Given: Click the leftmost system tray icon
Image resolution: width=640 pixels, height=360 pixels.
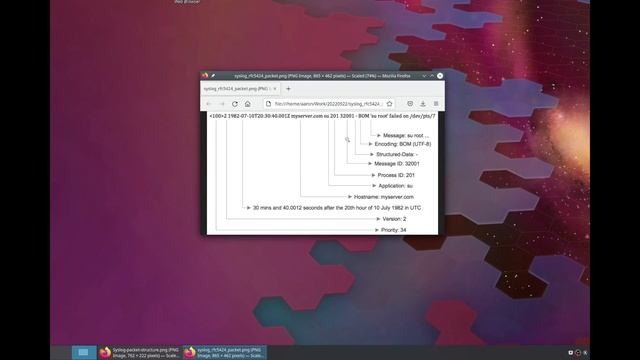Looking at the screenshot, I should (571, 353).
